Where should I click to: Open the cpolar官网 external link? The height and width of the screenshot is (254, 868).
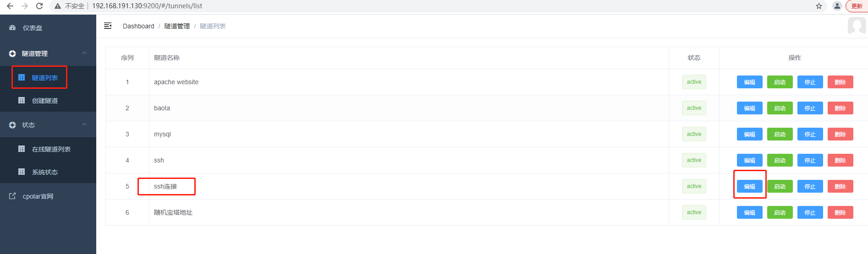click(x=31, y=196)
